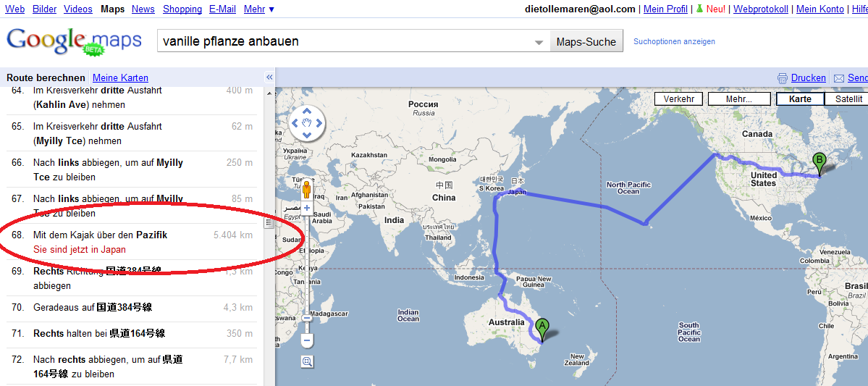Viewport: 868px width, 386px height.
Task: Switch to Satellit view
Action: pos(846,99)
